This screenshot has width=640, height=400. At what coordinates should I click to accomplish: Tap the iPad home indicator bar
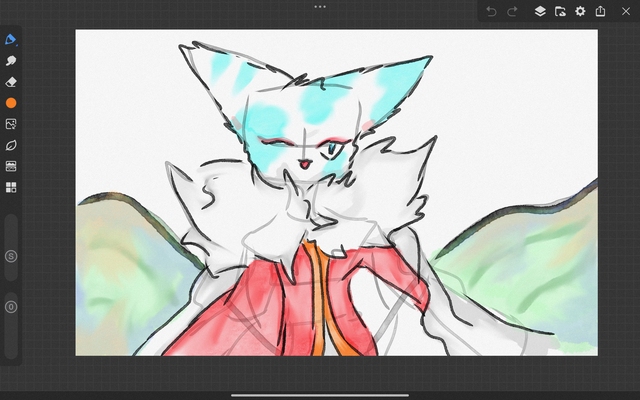tap(320, 395)
